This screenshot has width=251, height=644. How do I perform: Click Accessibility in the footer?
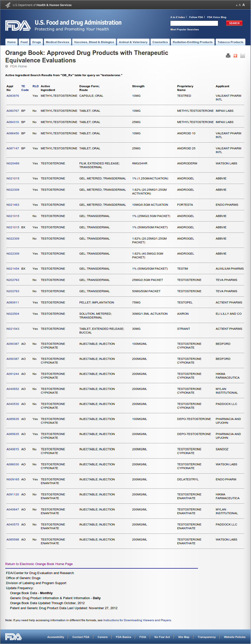56,637
